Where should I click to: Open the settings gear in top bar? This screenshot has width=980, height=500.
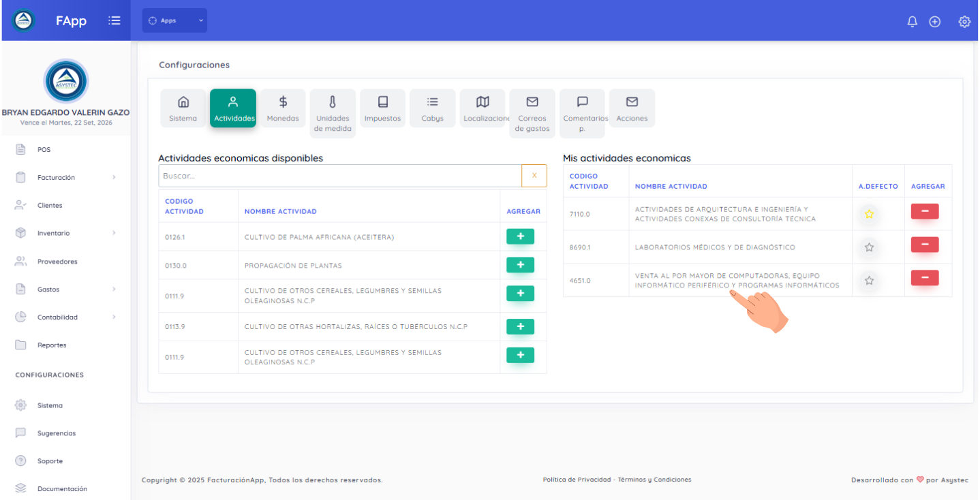click(x=964, y=21)
